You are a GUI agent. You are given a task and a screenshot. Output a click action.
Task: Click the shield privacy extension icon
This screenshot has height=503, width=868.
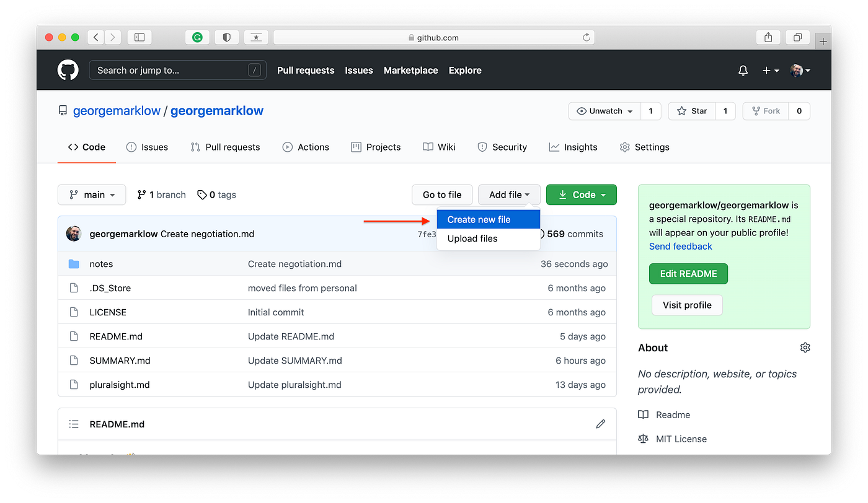(x=226, y=37)
